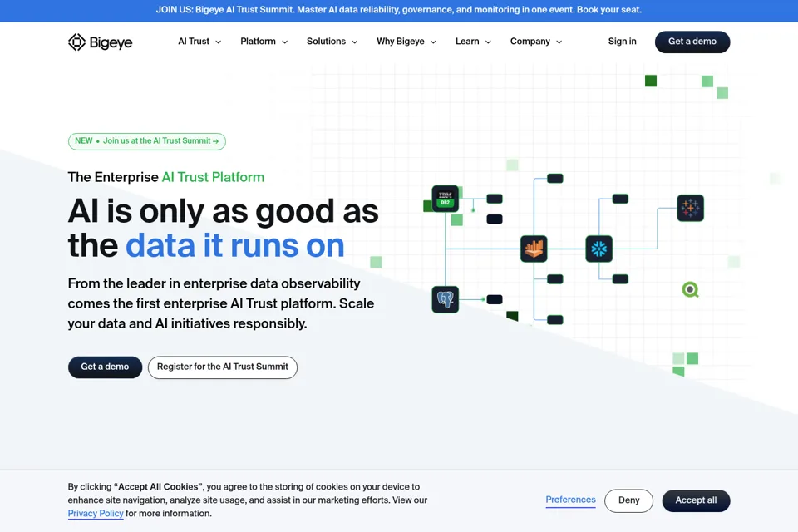Viewport: 798px width, 532px height.
Task: Click the Bigeye logo icon
Action: (x=76, y=42)
